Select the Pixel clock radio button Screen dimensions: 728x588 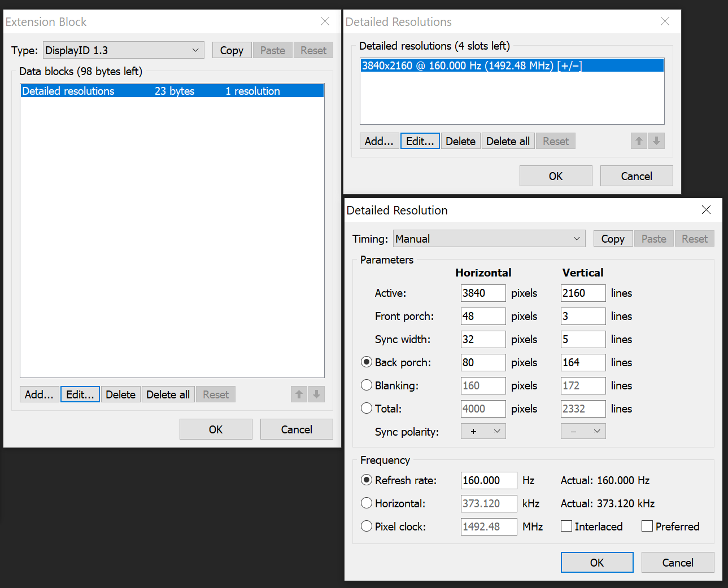(x=367, y=526)
